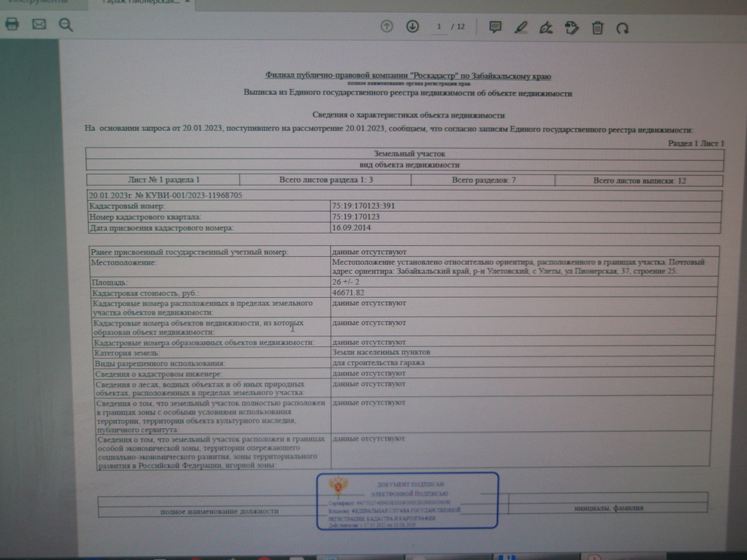The image size is (747, 560).
Task: Go to next page with down arrow
Action: click(412, 27)
